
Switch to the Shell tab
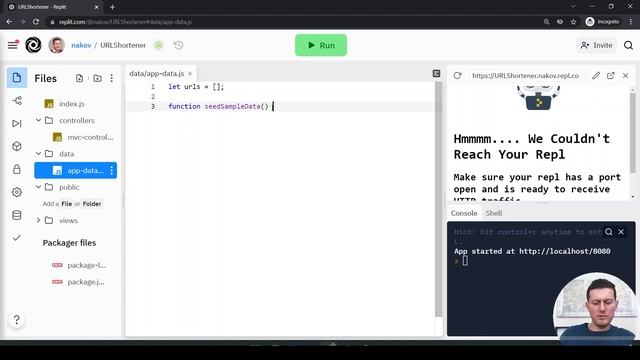tap(494, 213)
